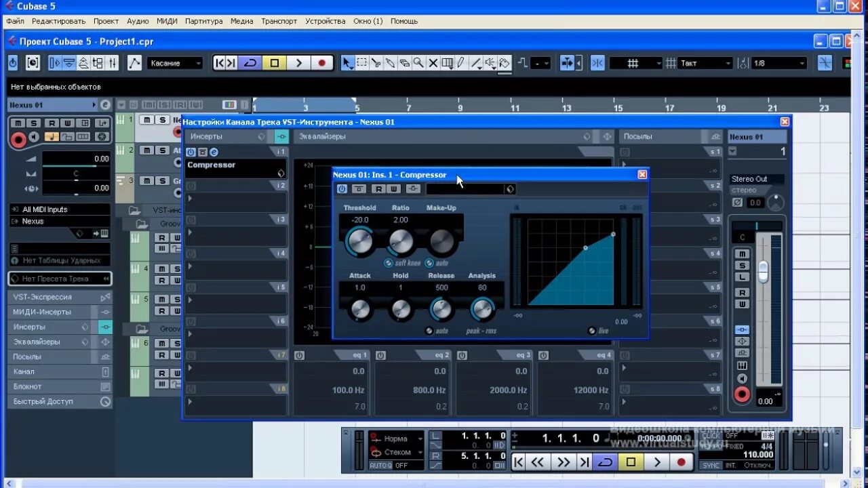The image size is (868, 488).
Task: Toggle the soft knee option
Action: coord(389,263)
